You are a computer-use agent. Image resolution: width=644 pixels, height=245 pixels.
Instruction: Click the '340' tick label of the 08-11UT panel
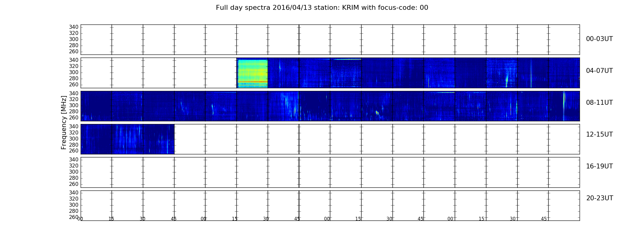pyautogui.click(x=74, y=93)
